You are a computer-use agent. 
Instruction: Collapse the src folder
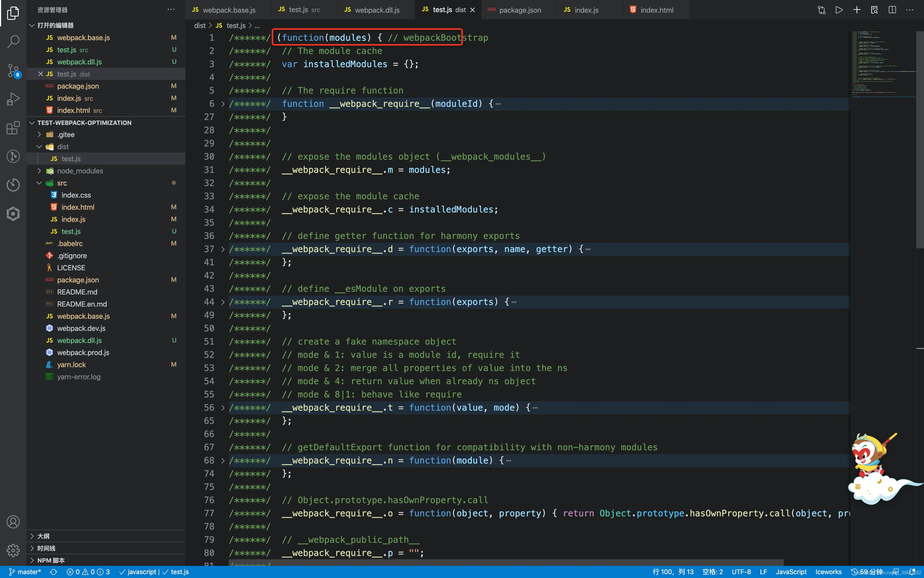(x=39, y=183)
